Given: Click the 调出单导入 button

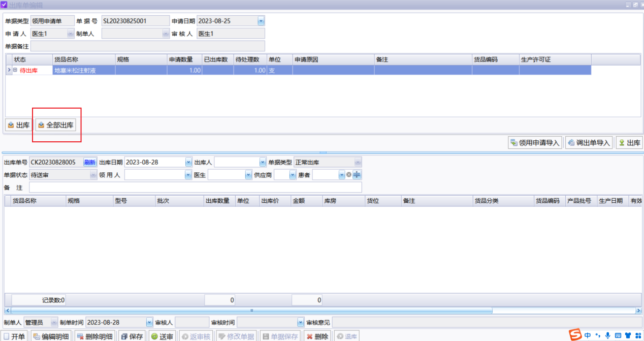Looking at the screenshot, I should (x=589, y=143).
